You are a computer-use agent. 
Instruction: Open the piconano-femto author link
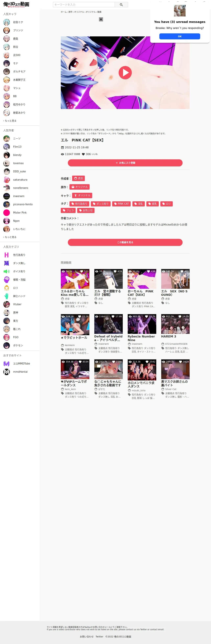(23, 204)
